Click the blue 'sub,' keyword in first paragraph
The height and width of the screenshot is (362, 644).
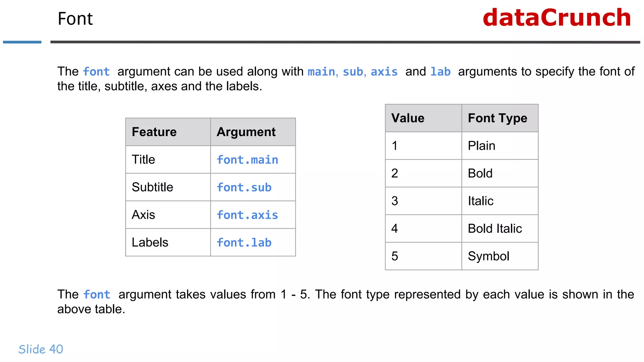pos(354,72)
